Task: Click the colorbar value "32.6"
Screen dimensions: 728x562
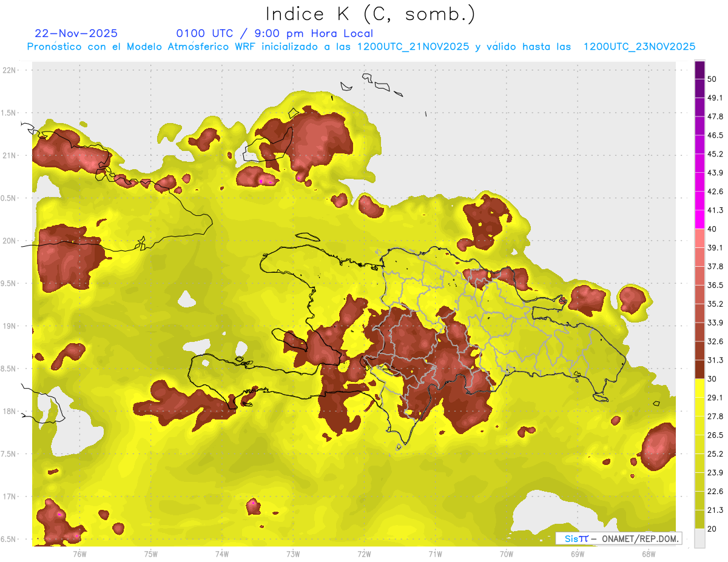Action: point(715,341)
